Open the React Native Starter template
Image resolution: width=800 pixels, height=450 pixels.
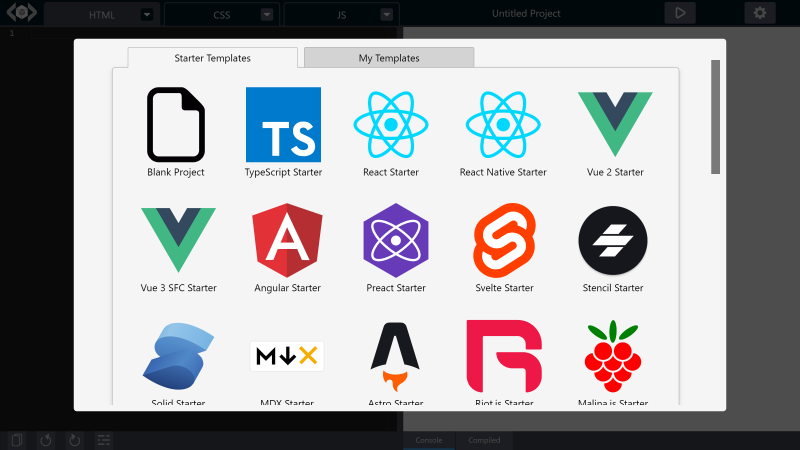503,124
